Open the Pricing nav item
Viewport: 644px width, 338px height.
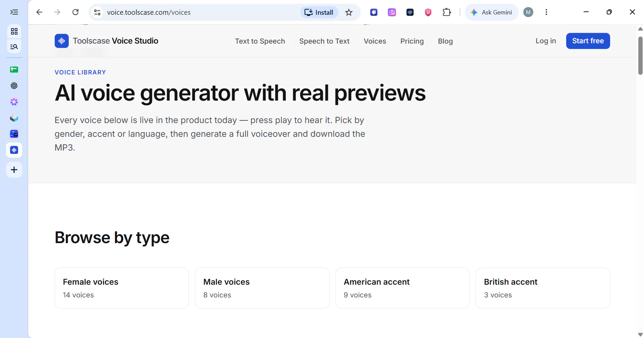pos(412,41)
